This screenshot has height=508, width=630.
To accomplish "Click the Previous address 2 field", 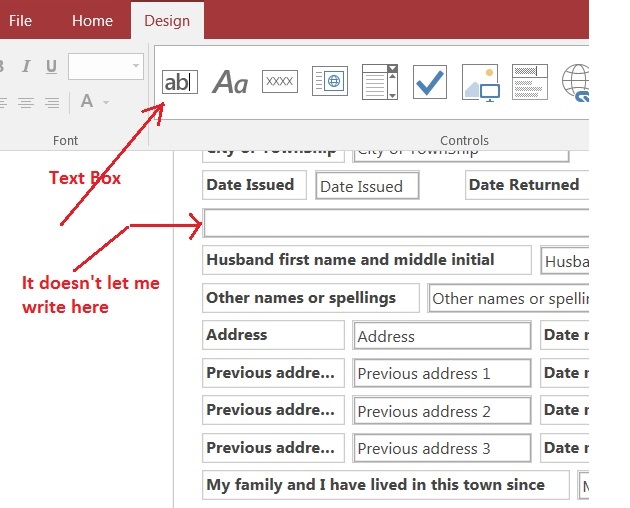I will coord(442,410).
